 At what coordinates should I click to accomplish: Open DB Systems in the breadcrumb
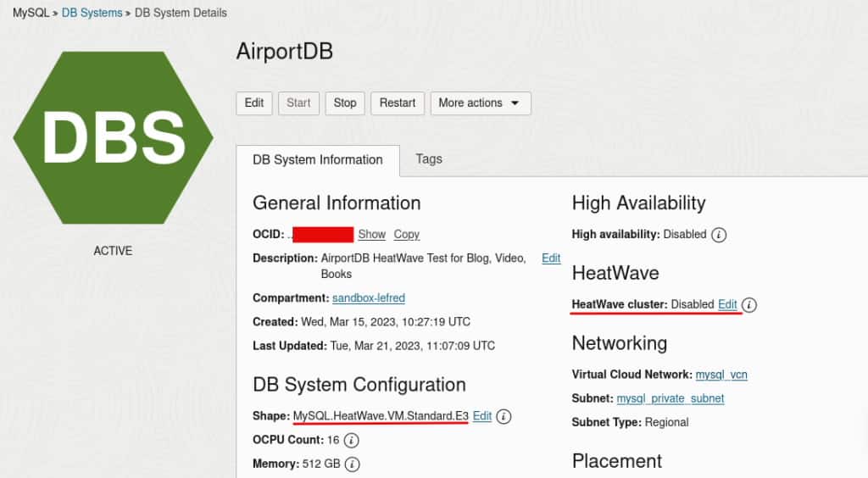tap(92, 13)
